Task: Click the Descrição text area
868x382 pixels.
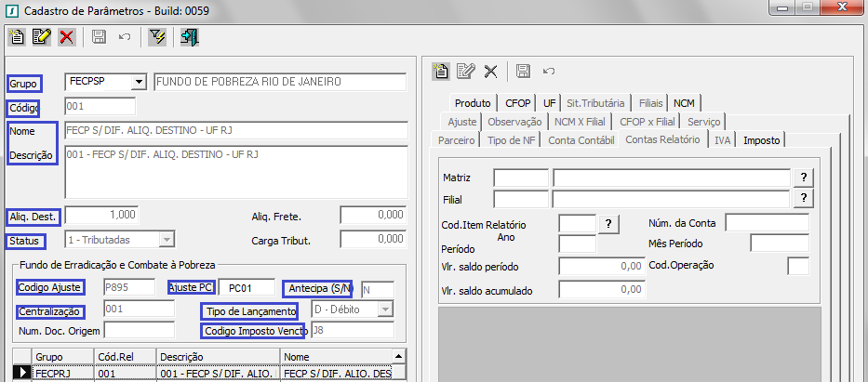Action: (x=236, y=172)
